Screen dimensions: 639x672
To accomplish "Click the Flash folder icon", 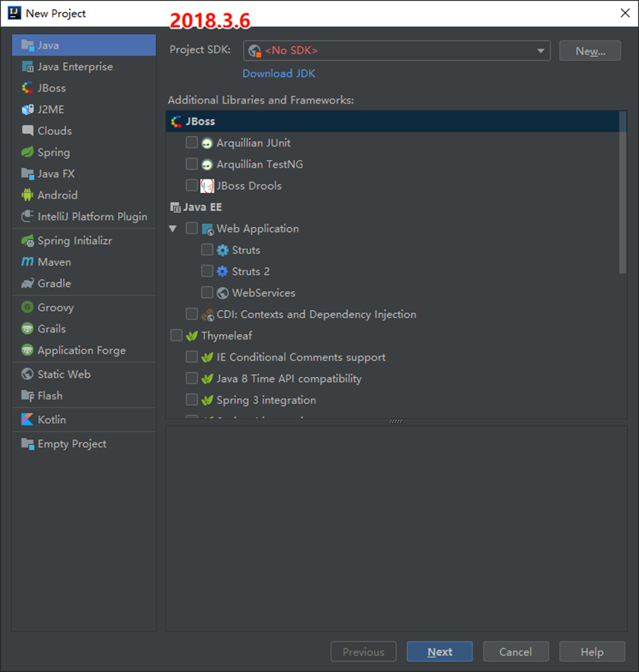I will coord(27,395).
